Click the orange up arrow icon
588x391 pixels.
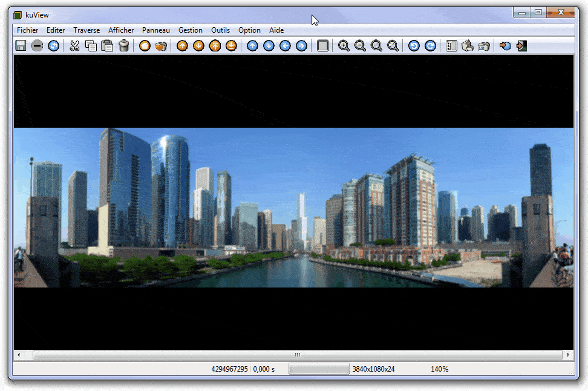tap(182, 46)
